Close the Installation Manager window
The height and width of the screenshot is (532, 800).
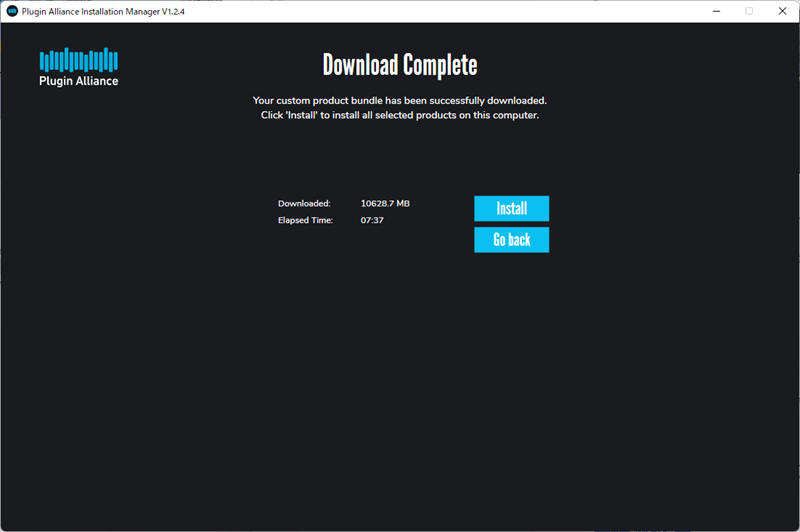[782, 11]
